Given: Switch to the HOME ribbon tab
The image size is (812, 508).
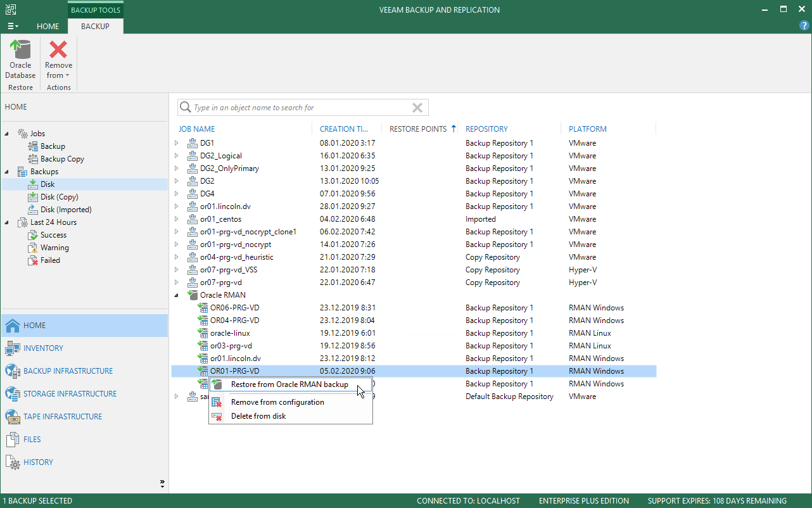Looking at the screenshot, I should (x=48, y=26).
